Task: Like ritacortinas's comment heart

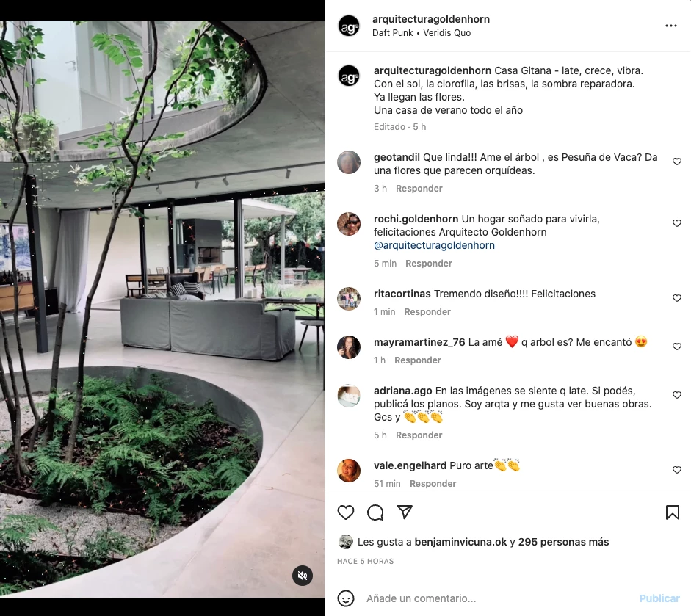Action: (677, 298)
